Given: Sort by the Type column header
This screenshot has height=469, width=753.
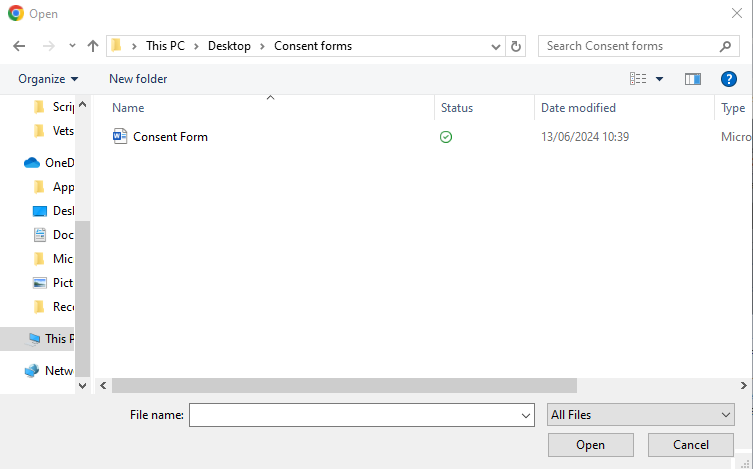Looking at the screenshot, I should 733,108.
